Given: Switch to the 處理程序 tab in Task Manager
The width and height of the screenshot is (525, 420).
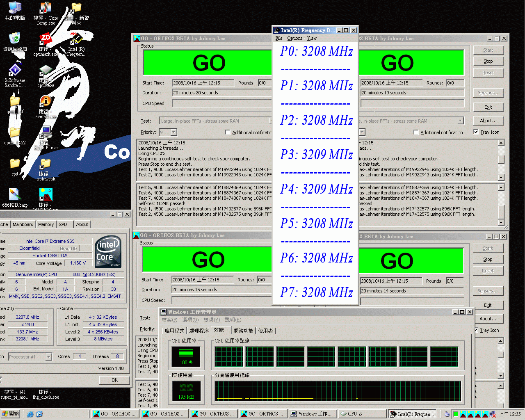Looking at the screenshot, I should 199,331.
